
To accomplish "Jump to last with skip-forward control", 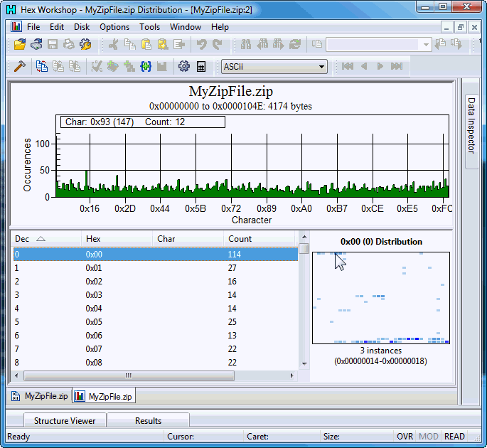I will [x=397, y=66].
